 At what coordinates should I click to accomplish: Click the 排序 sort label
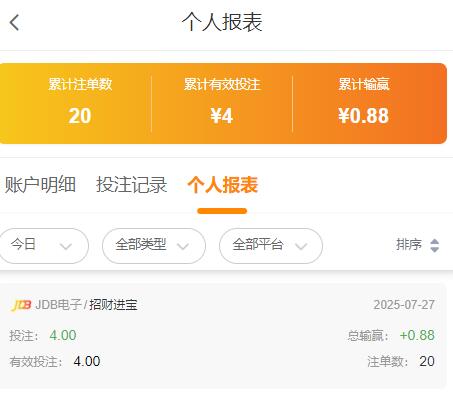click(409, 245)
